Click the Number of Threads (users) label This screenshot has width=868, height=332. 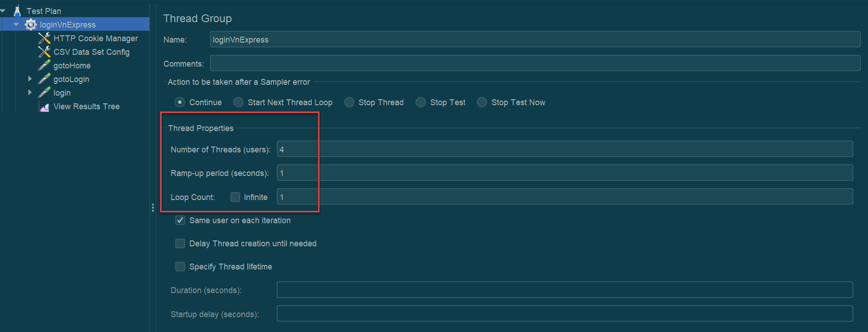pyautogui.click(x=220, y=149)
